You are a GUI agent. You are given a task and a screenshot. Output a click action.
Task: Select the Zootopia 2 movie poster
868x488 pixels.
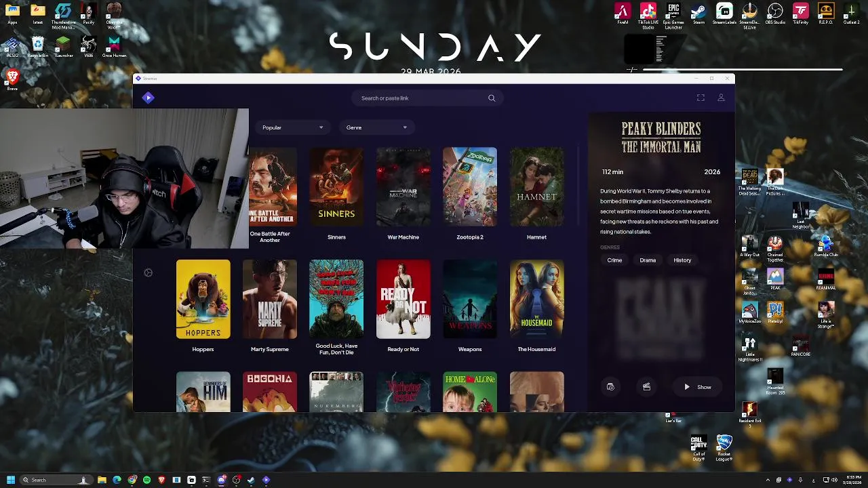coord(470,187)
